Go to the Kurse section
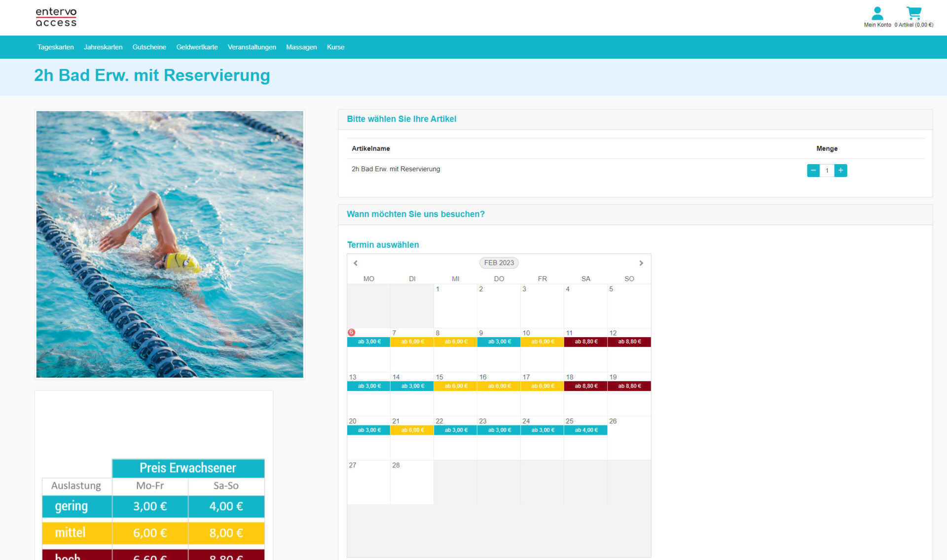The width and height of the screenshot is (947, 560). (x=335, y=47)
